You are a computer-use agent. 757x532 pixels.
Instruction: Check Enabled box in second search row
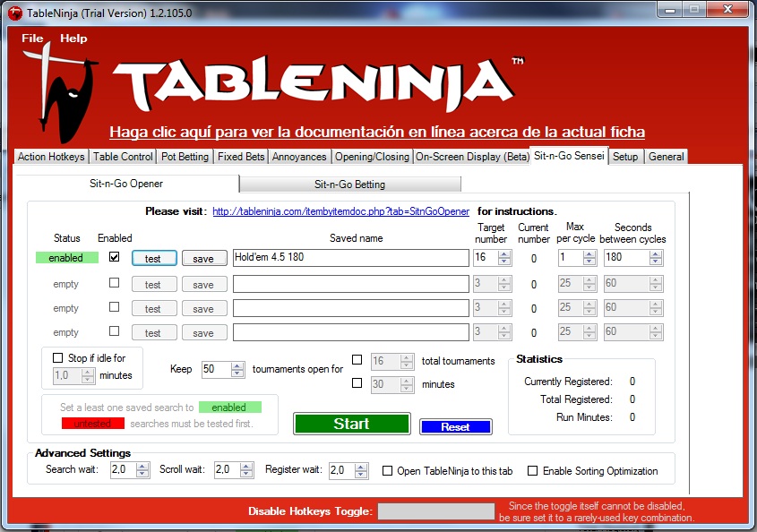click(115, 282)
